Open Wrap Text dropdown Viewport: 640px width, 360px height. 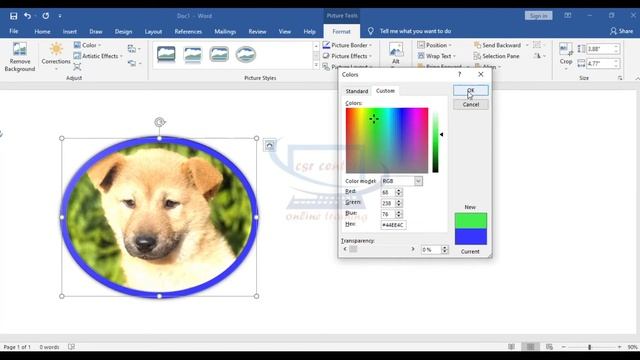437,56
